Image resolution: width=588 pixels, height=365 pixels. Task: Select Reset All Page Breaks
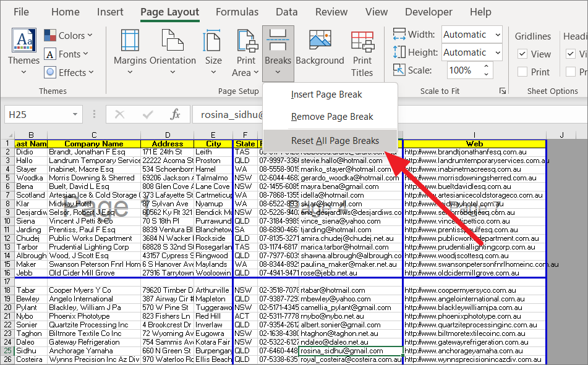coord(334,140)
